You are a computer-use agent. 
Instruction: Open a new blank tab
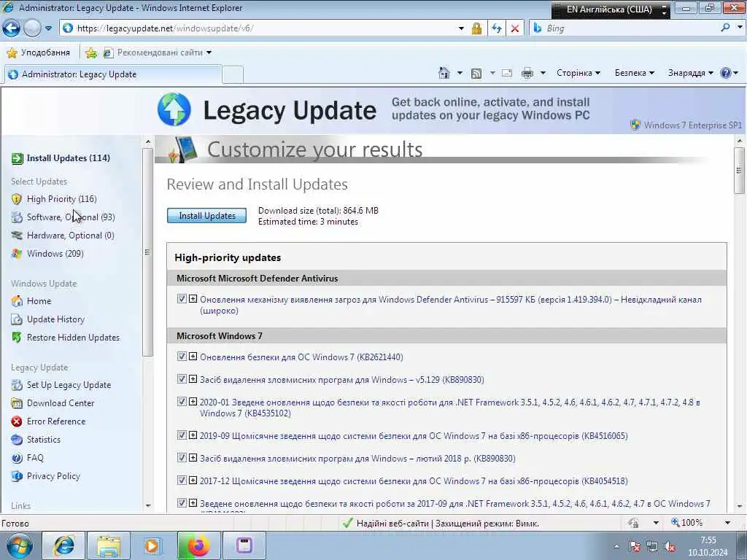point(233,75)
